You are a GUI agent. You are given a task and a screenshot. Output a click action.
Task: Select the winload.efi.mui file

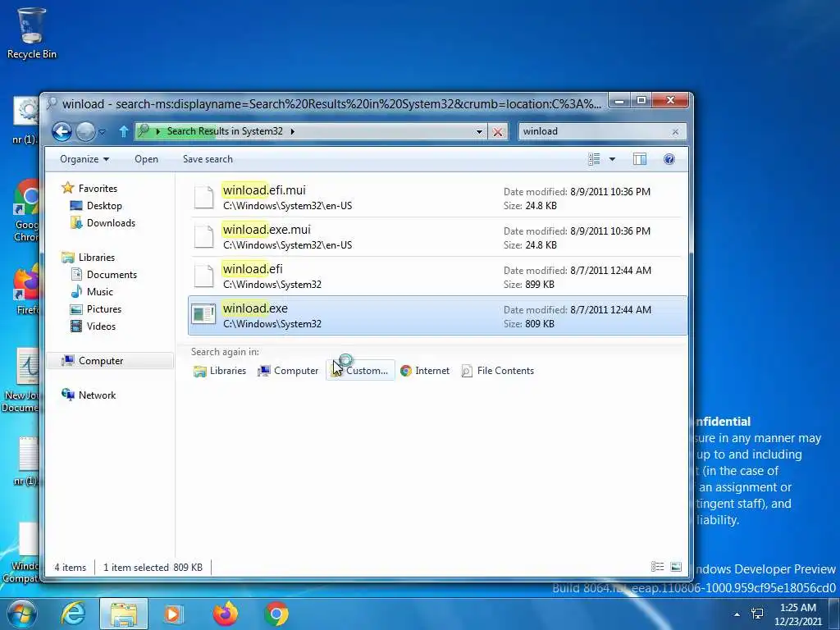tap(437, 198)
